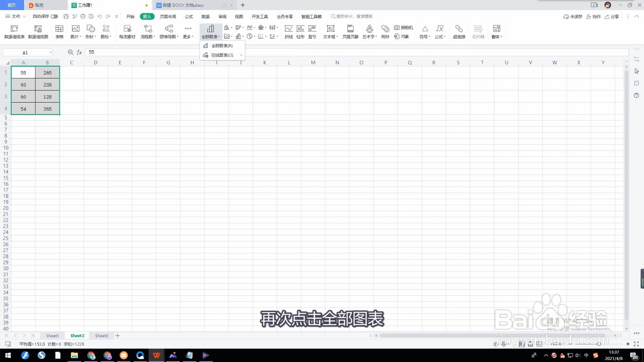
Task: Open the 数据透视表 pivot table tool
Action: [x=14, y=32]
